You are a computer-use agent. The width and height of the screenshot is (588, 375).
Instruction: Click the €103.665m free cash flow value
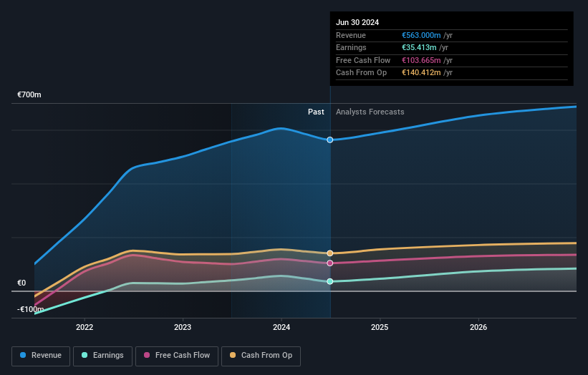pyautogui.click(x=421, y=60)
